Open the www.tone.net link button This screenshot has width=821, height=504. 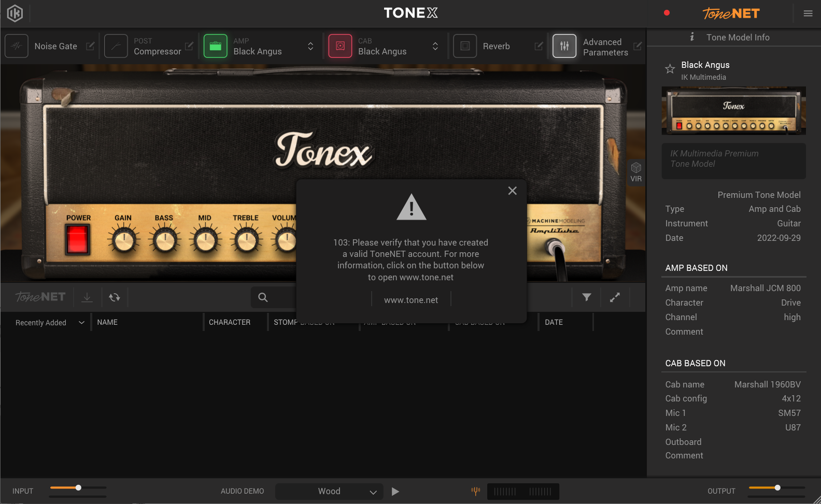(411, 300)
